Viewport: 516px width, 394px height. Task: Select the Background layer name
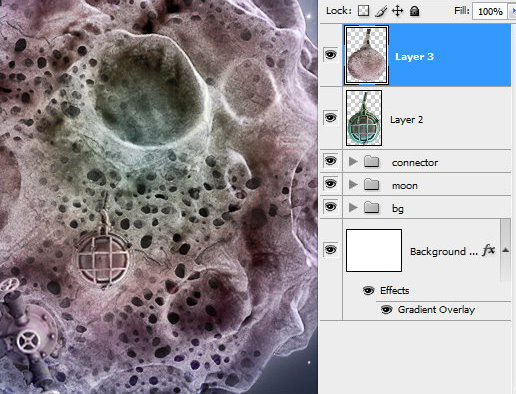pos(444,251)
